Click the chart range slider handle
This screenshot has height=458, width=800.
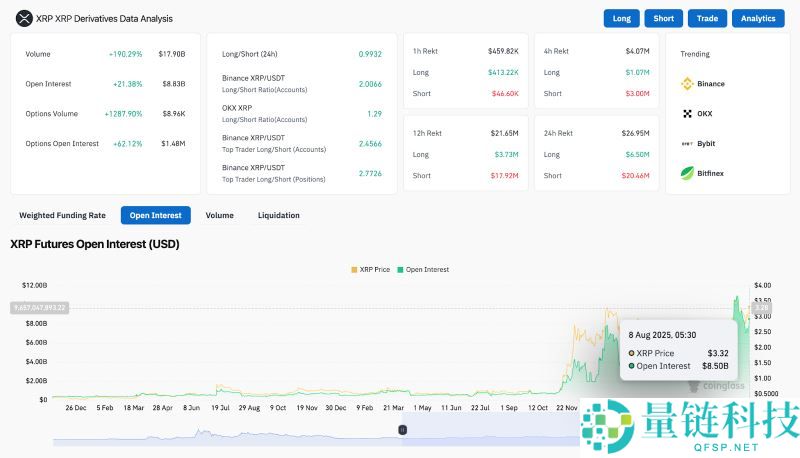[x=402, y=429]
